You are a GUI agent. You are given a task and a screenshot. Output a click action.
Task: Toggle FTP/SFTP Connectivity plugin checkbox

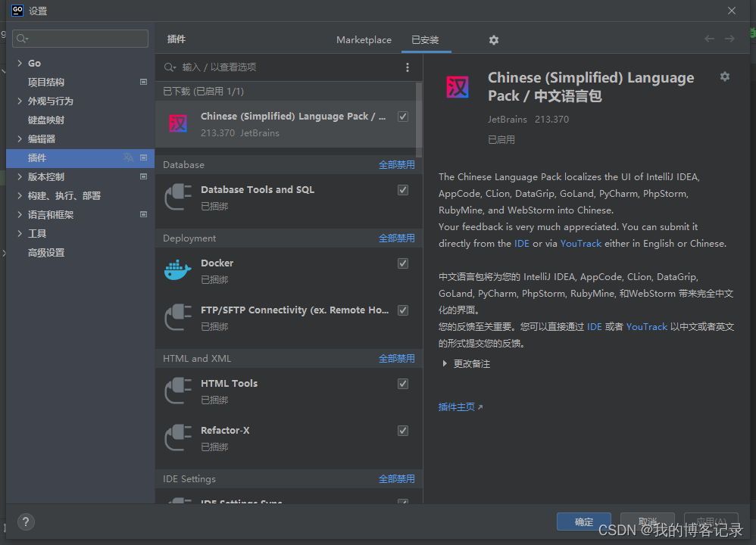coord(403,310)
